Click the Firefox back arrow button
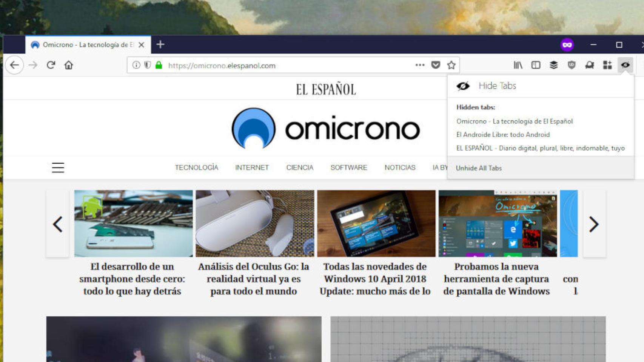Screen dimensions: 644x362 pos(14,65)
